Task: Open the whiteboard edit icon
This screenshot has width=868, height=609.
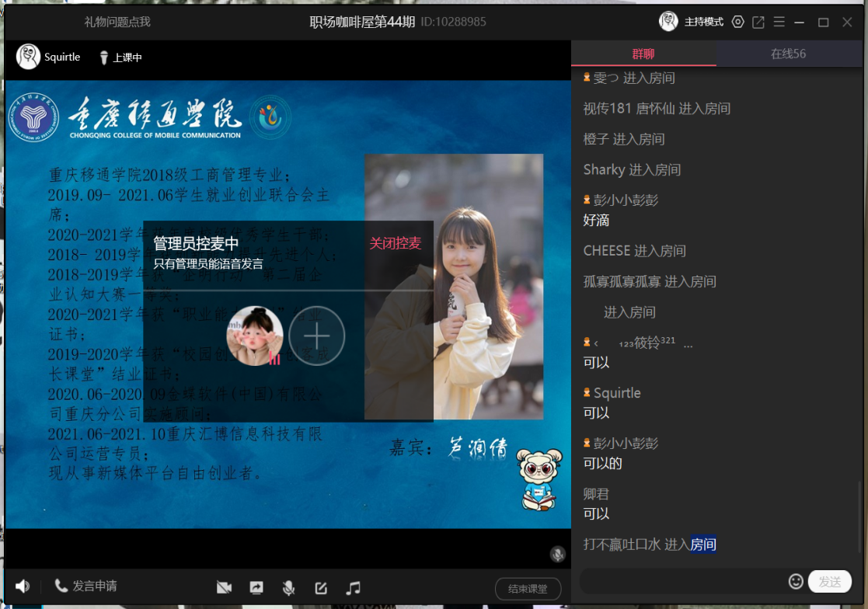Action: coord(321,588)
